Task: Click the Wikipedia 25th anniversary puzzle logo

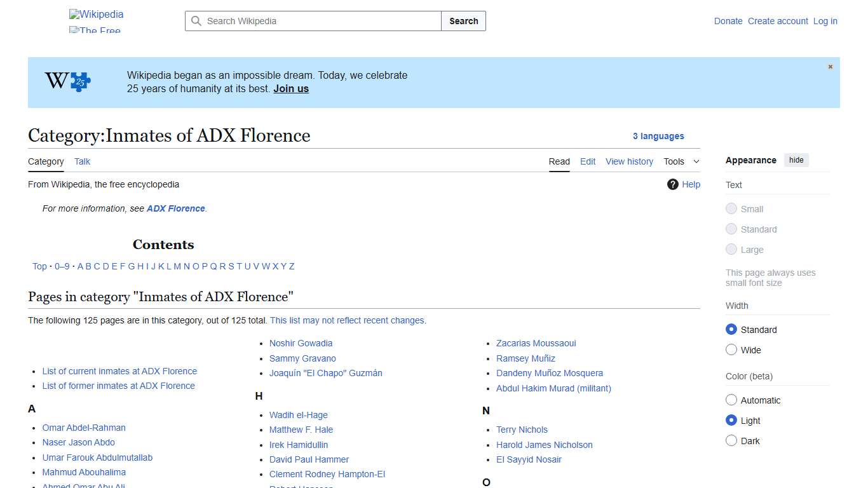Action: click(x=67, y=81)
